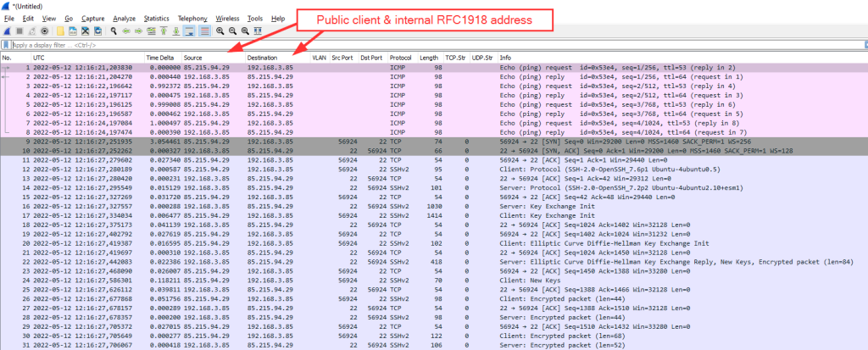Stop the running packet capture

[19, 31]
